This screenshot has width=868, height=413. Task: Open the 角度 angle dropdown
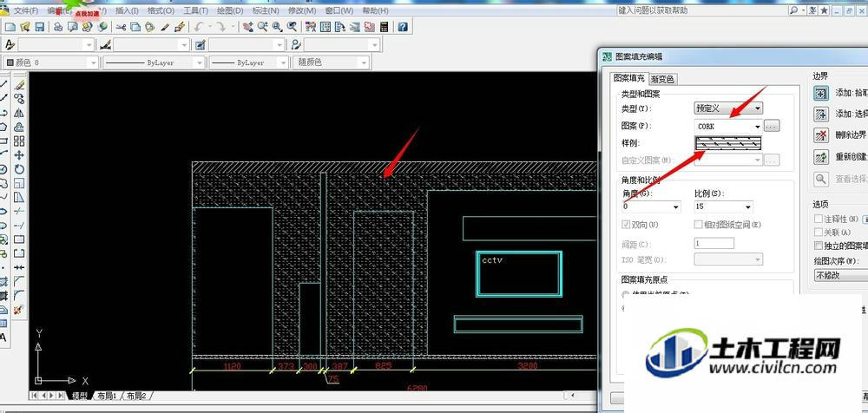point(651,206)
